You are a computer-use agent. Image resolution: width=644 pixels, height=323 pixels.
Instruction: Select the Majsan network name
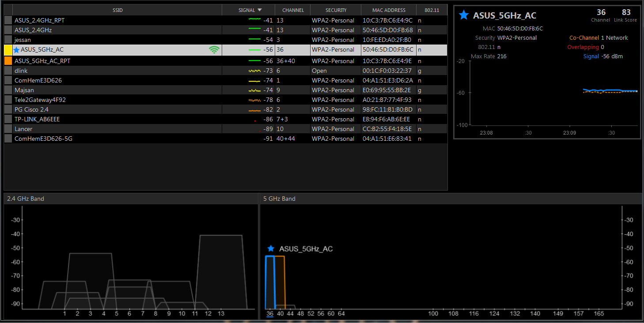coord(24,90)
